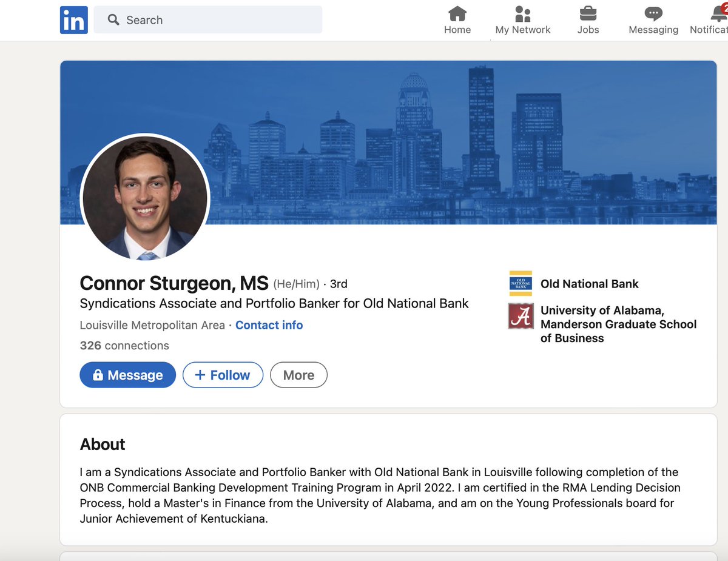This screenshot has height=561, width=728.
Task: Open the Messaging speech bubble icon
Action: [x=653, y=13]
